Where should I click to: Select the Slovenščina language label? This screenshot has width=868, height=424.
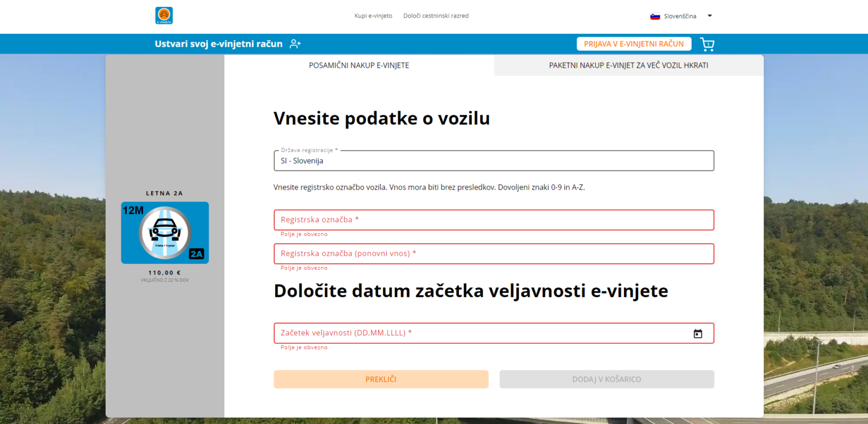[680, 16]
